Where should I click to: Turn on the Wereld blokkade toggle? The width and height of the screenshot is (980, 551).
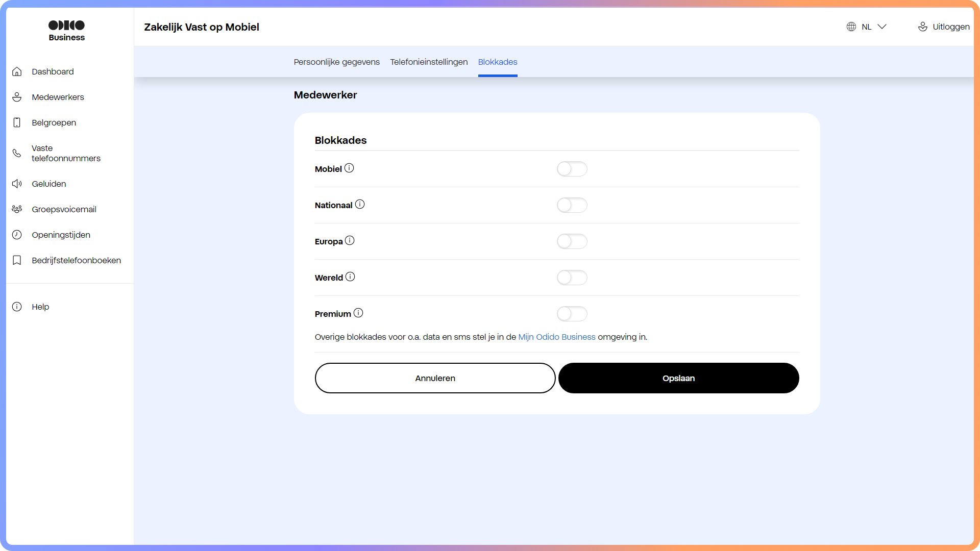pos(572,278)
